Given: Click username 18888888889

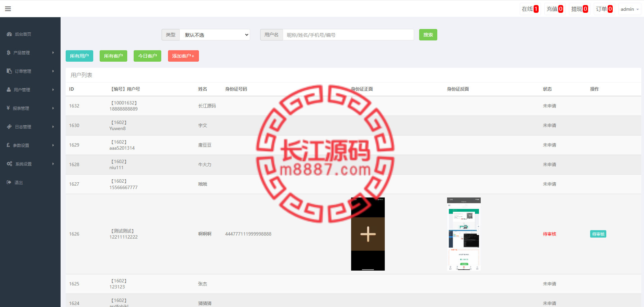Looking at the screenshot, I should pos(124,109).
